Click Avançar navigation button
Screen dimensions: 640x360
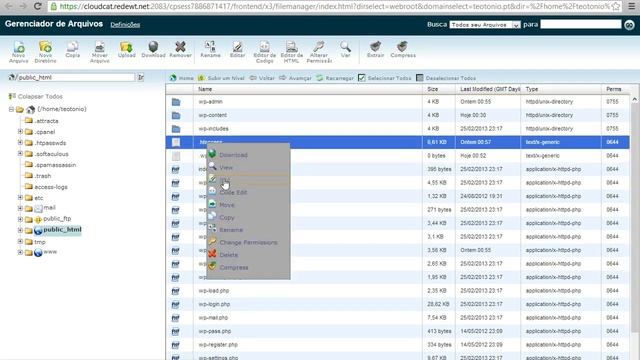(x=296, y=78)
